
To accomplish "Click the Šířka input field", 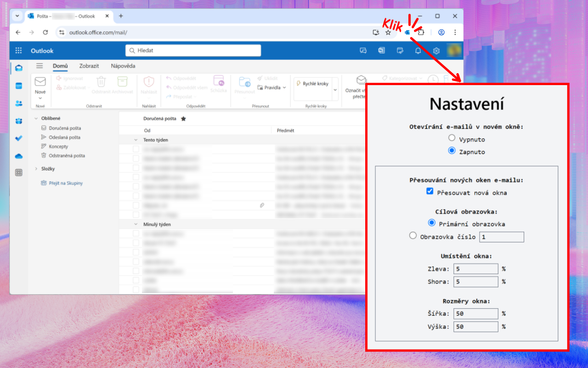I will pos(475,314).
